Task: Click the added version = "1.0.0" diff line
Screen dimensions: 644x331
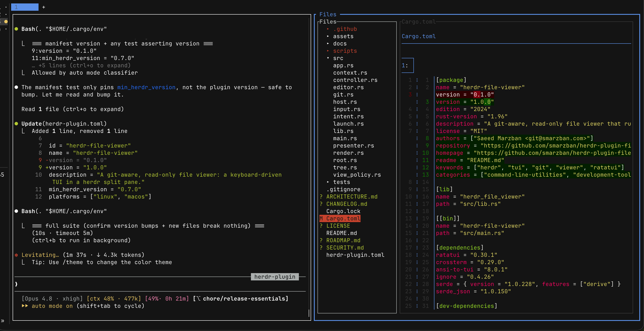Action: (465, 102)
